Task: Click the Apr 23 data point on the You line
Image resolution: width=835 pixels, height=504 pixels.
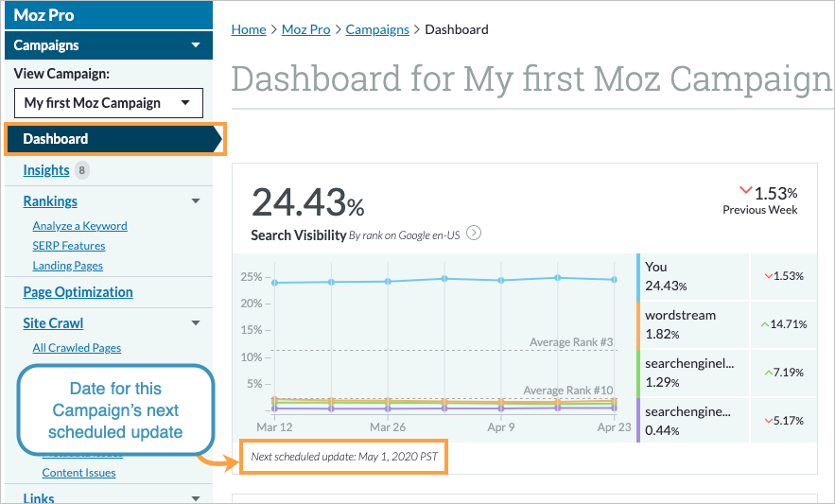Action: [x=614, y=280]
